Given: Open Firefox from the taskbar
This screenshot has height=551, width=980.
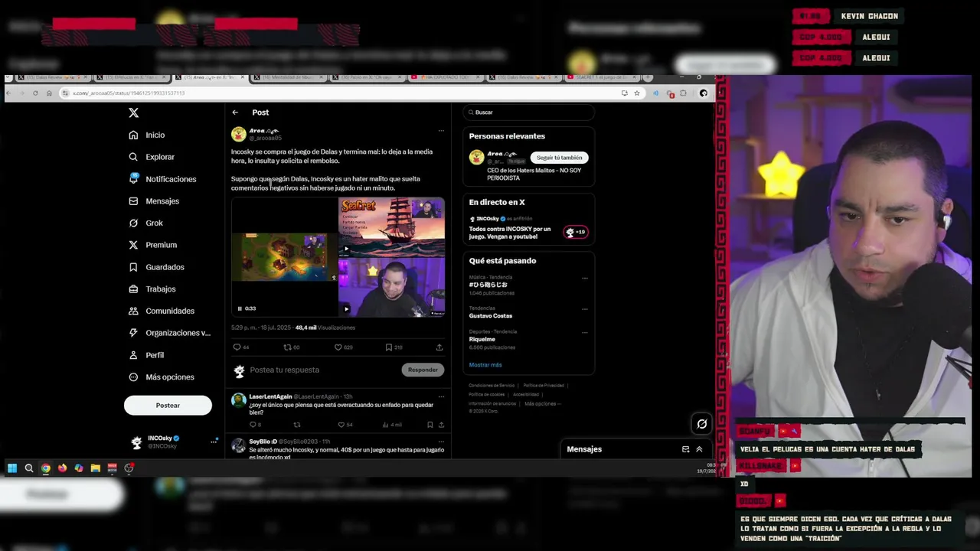Looking at the screenshot, I should click(62, 468).
